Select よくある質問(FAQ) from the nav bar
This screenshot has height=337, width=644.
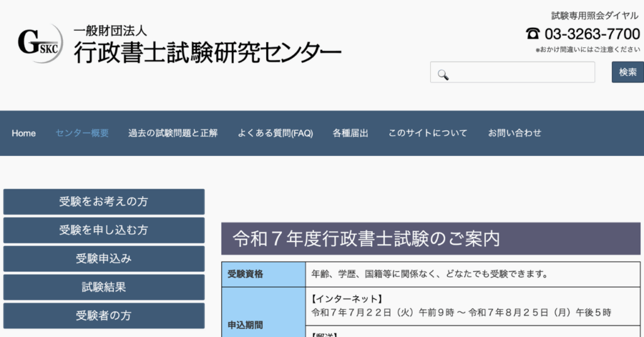[x=275, y=133]
